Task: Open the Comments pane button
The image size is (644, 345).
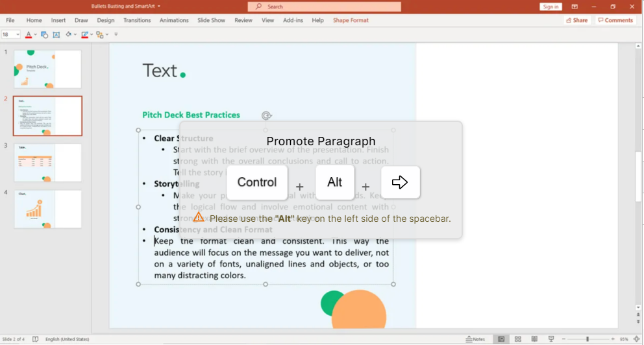Action: point(615,20)
